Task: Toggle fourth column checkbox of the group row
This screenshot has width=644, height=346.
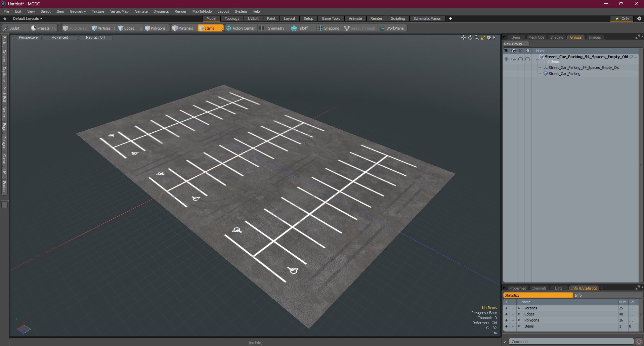Action: click(528, 59)
